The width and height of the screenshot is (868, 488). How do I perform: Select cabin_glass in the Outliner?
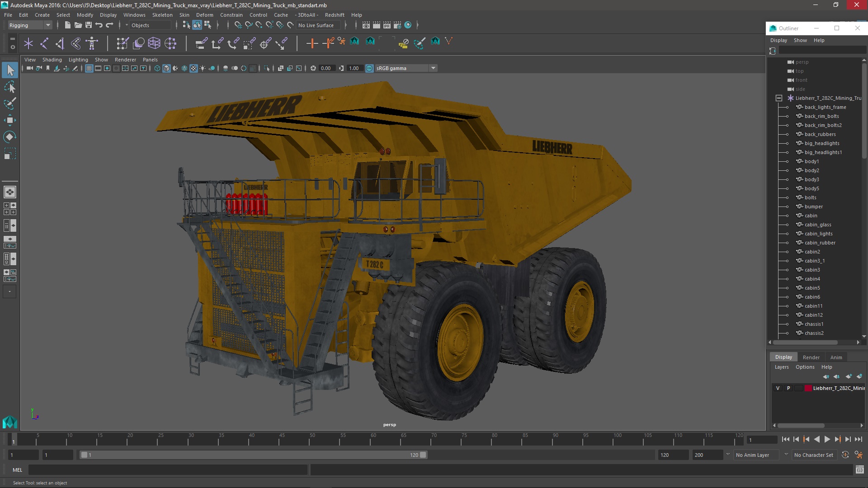818,225
